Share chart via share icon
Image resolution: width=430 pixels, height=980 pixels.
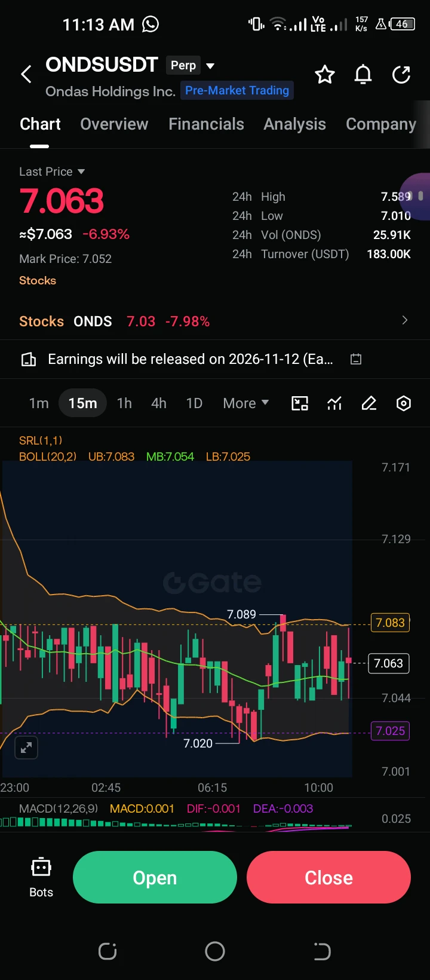tap(401, 75)
